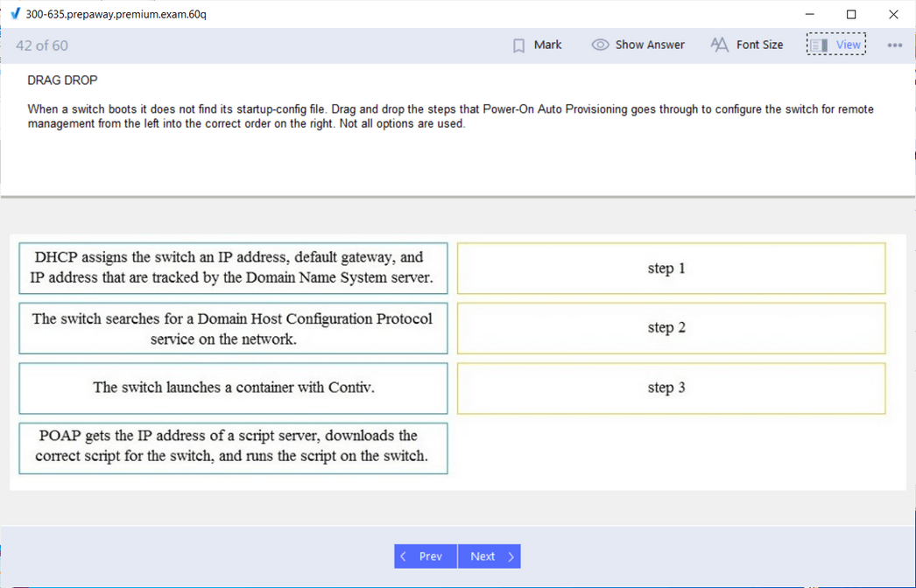The image size is (916, 588).
Task: Click the 42 of 60 question counter
Action: [x=42, y=45]
